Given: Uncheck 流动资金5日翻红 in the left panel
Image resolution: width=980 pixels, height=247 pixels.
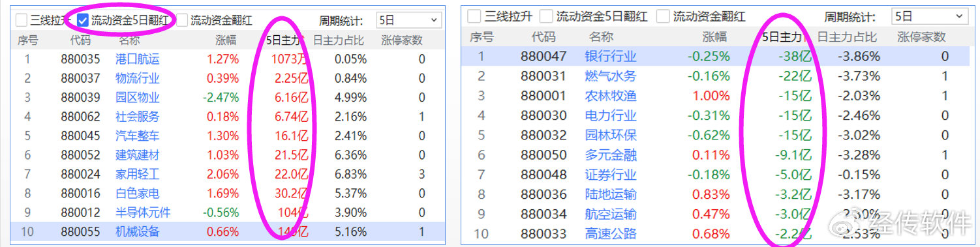Looking at the screenshot, I should click(83, 20).
